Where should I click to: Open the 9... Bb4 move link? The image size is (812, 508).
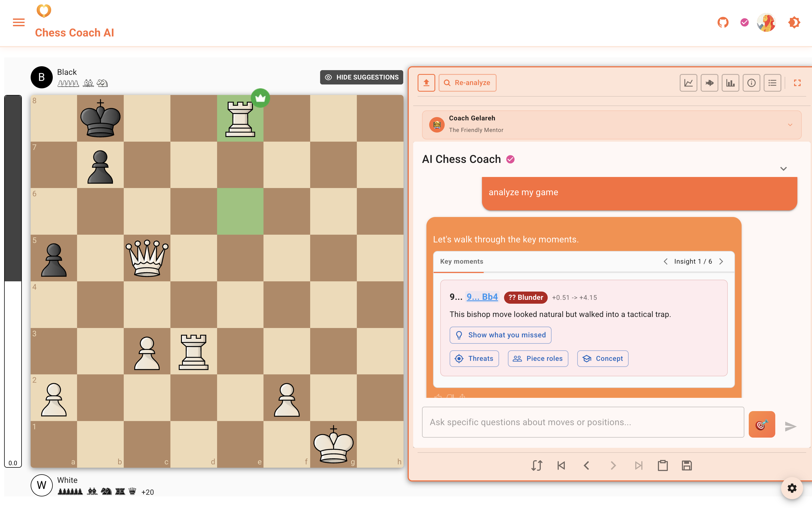click(x=482, y=297)
